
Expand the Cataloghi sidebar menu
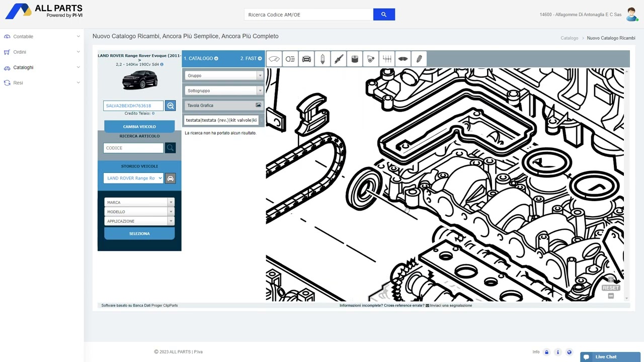point(42,67)
